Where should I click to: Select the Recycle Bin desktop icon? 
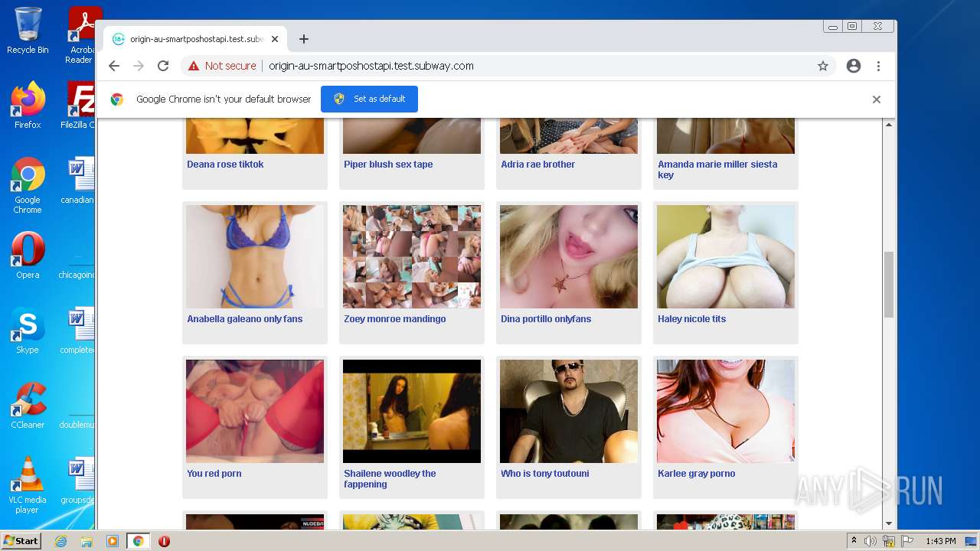point(28,31)
